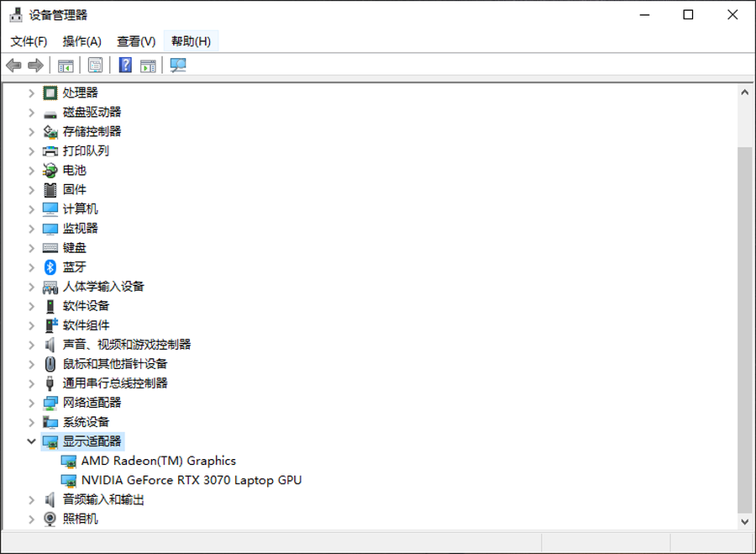The image size is (756, 554).
Task: Select the 存储控制器 label
Action: pos(92,132)
